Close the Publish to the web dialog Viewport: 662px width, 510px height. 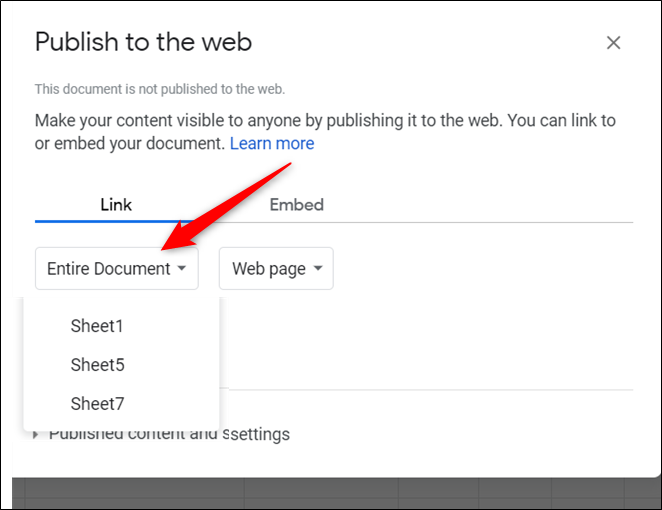point(614,43)
